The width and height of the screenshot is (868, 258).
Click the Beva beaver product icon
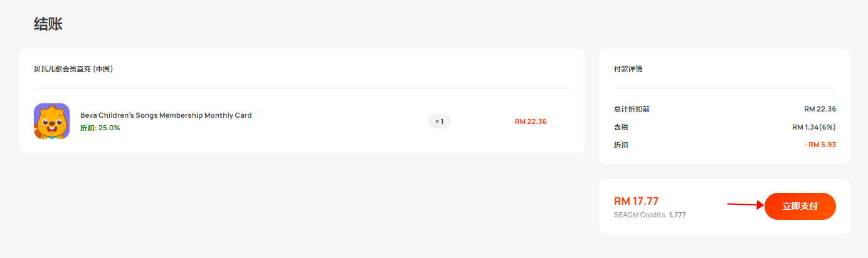[x=51, y=121]
